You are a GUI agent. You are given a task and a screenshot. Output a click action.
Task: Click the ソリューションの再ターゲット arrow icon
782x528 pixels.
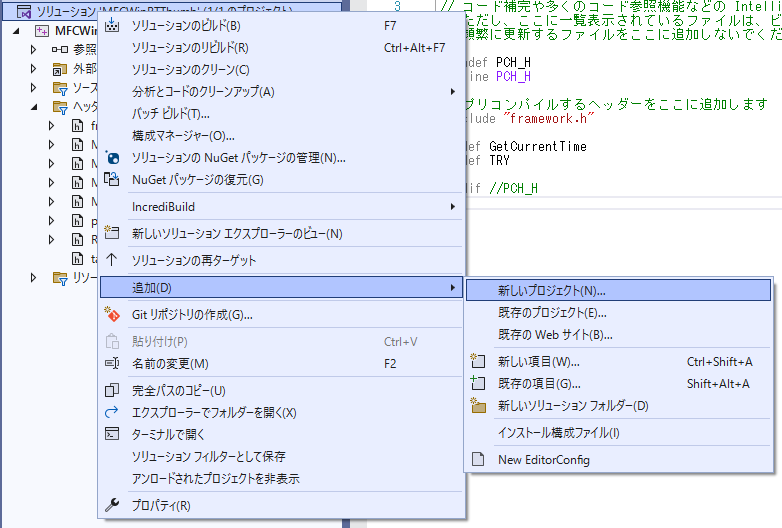click(112, 260)
